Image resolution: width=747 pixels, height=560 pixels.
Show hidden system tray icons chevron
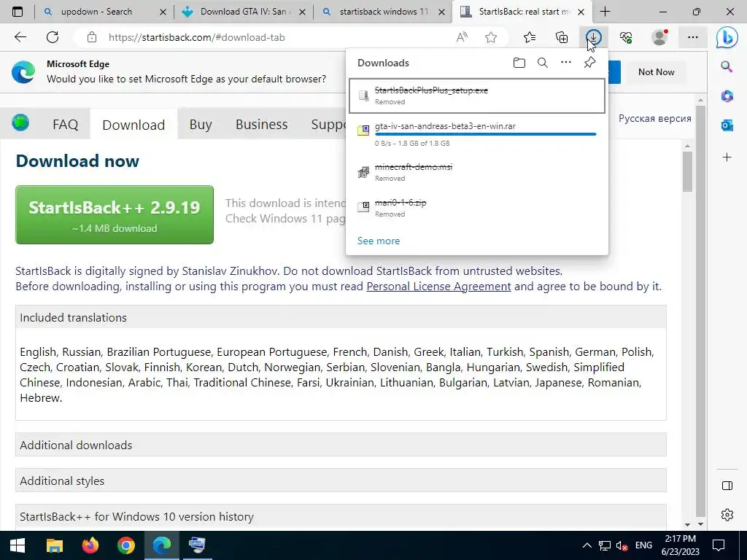(x=587, y=545)
